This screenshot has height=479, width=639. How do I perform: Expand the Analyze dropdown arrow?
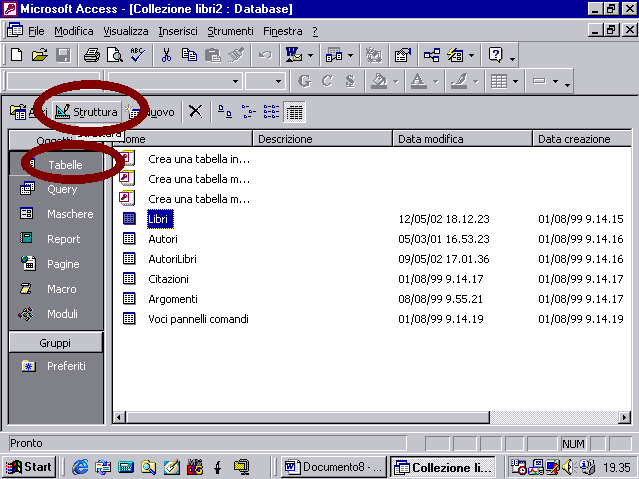pos(350,55)
